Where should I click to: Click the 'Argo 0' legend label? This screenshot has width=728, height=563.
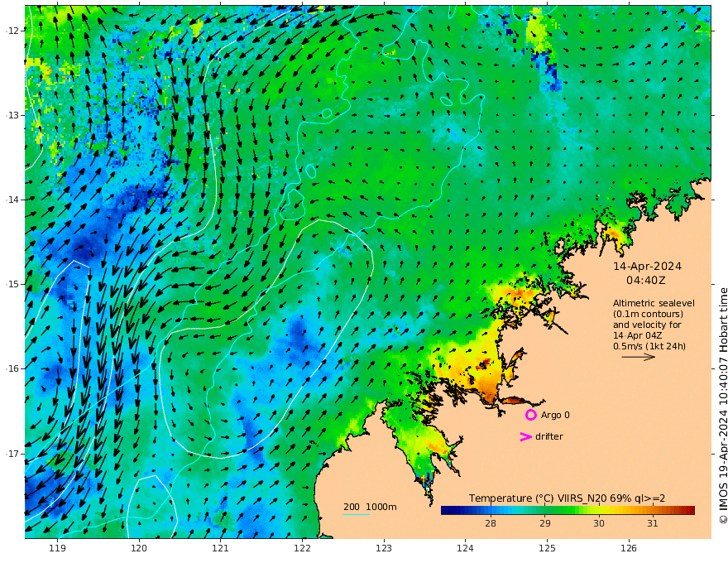coord(555,416)
